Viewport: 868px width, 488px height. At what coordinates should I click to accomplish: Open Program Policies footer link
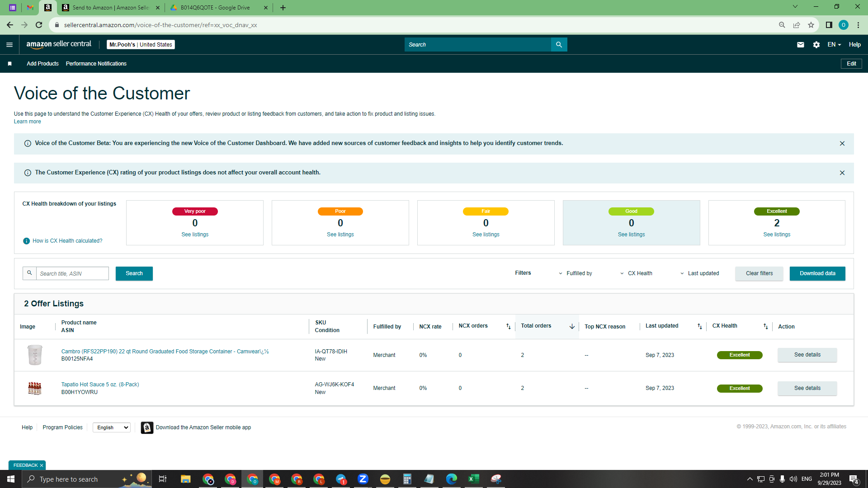[x=62, y=428]
